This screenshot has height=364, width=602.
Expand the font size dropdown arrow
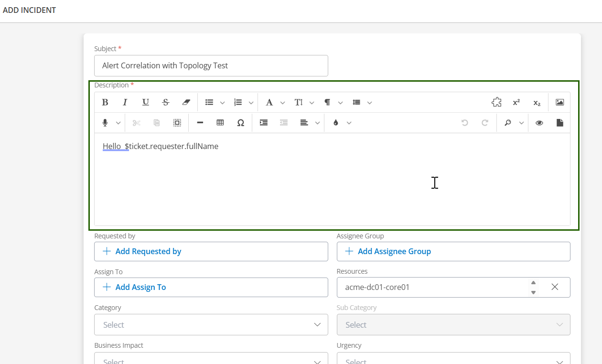coord(312,103)
